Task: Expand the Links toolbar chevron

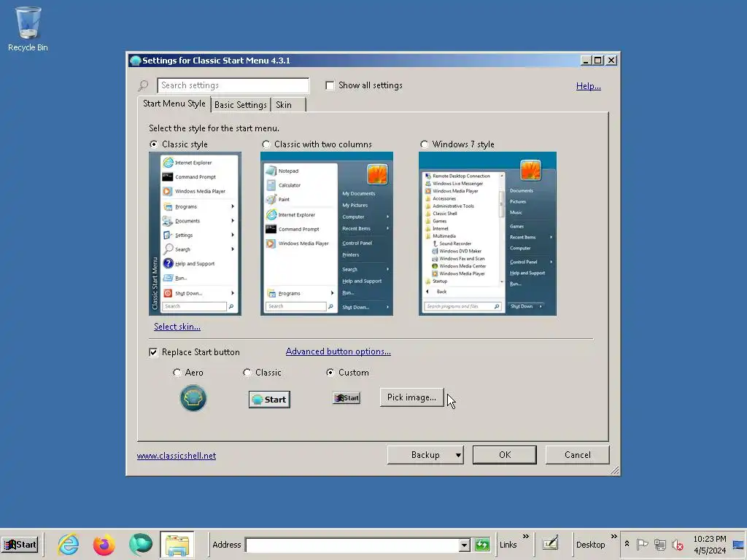Action: point(525,537)
